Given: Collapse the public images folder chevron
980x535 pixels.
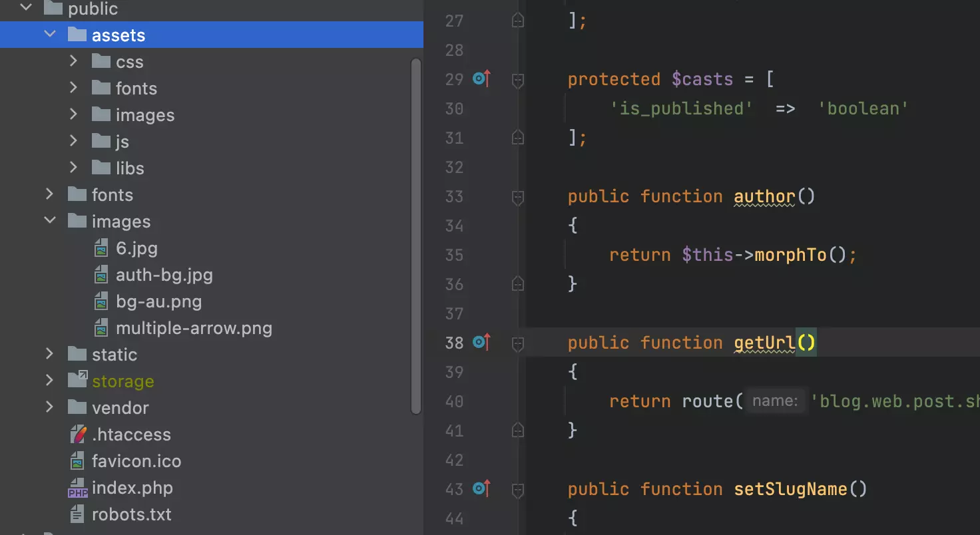Looking at the screenshot, I should click(50, 221).
